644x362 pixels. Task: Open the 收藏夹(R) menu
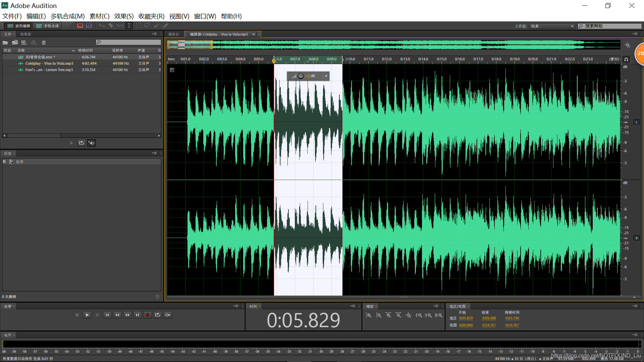[x=152, y=16]
